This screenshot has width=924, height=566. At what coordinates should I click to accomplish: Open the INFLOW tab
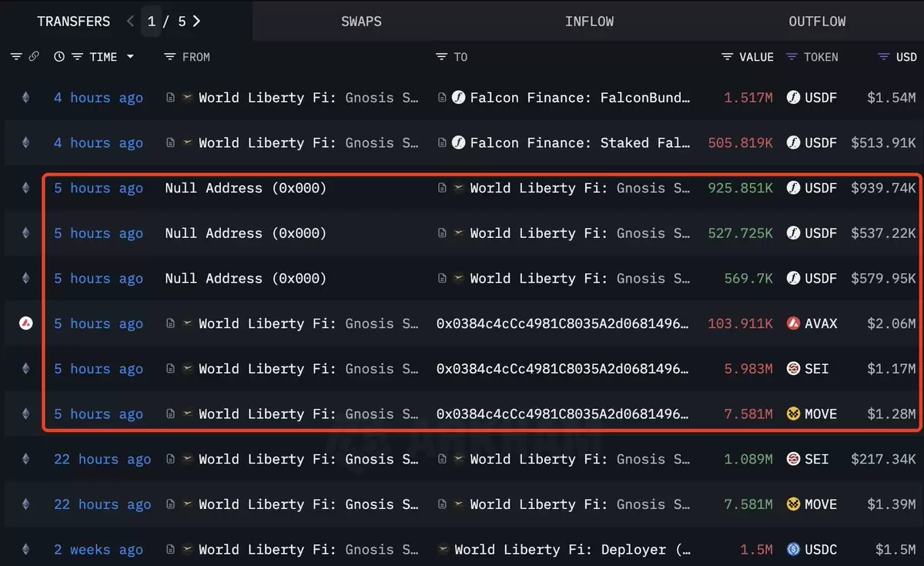click(x=589, y=22)
